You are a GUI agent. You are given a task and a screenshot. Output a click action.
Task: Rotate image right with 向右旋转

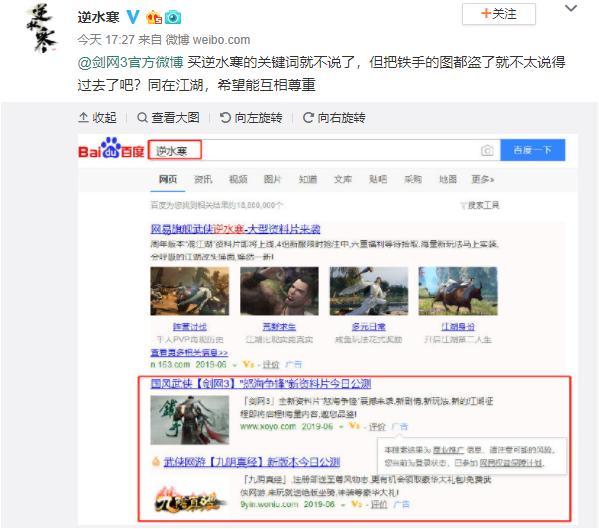pyautogui.click(x=334, y=118)
